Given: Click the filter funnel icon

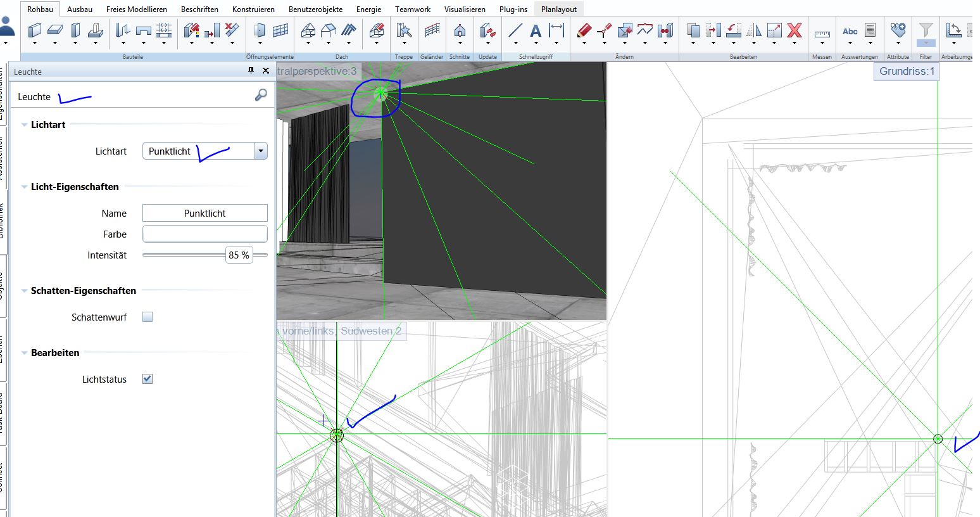Looking at the screenshot, I should point(926,30).
